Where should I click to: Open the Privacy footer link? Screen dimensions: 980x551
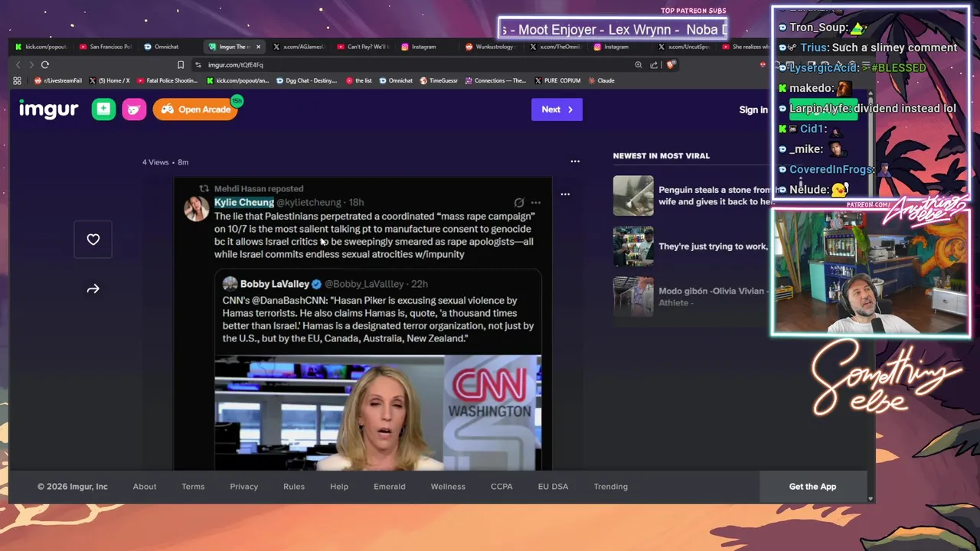coord(244,487)
